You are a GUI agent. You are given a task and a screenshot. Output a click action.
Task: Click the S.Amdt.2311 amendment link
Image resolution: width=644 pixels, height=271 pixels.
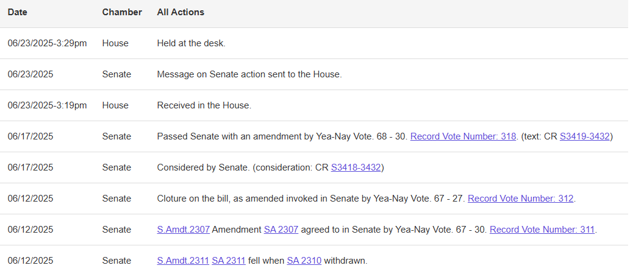click(182, 261)
